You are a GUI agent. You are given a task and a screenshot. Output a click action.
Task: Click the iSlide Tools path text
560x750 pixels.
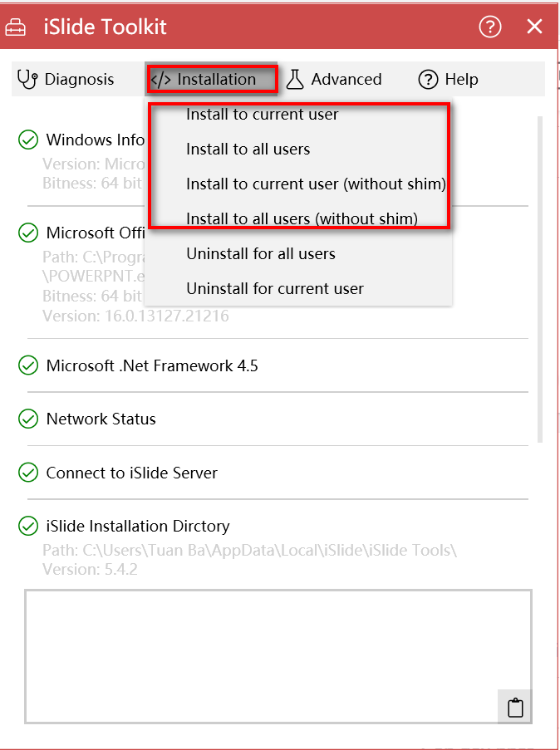tap(249, 550)
